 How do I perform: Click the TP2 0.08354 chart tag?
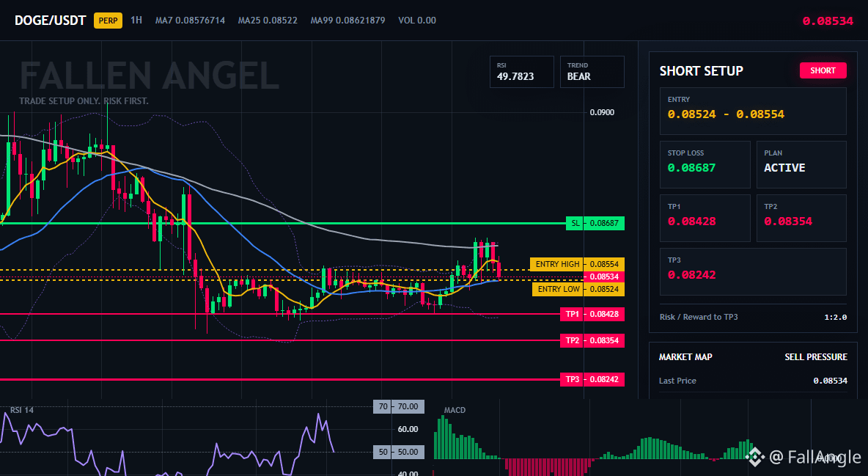click(592, 340)
